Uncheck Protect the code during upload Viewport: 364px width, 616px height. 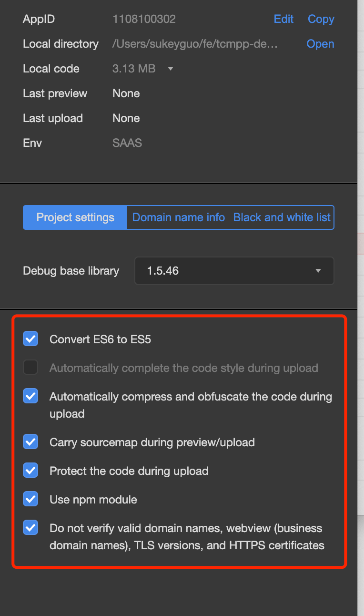[30, 471]
